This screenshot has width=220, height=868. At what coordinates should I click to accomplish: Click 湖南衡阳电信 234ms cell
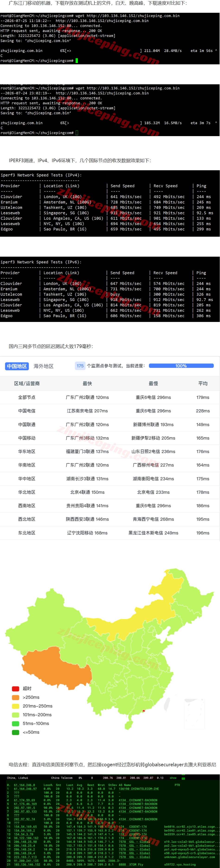click(153, 479)
